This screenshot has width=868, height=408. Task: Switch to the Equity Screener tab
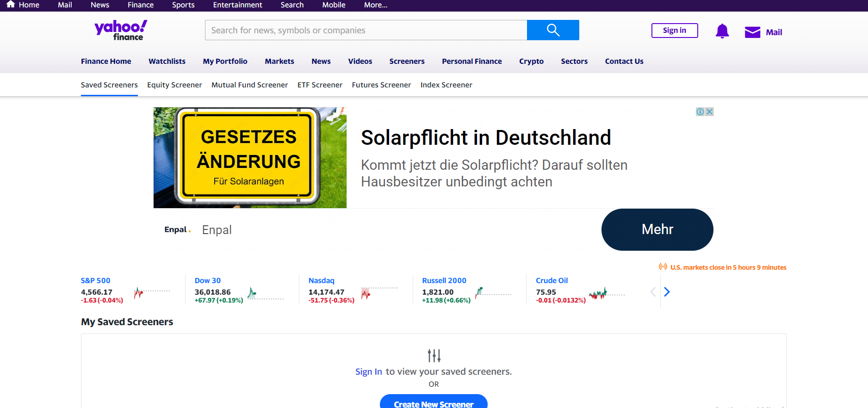tap(174, 85)
